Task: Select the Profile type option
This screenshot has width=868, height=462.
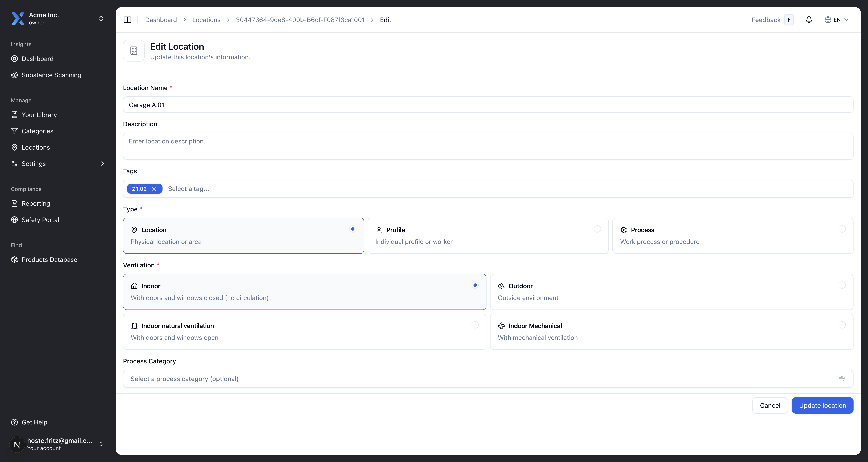Action: tap(488, 235)
